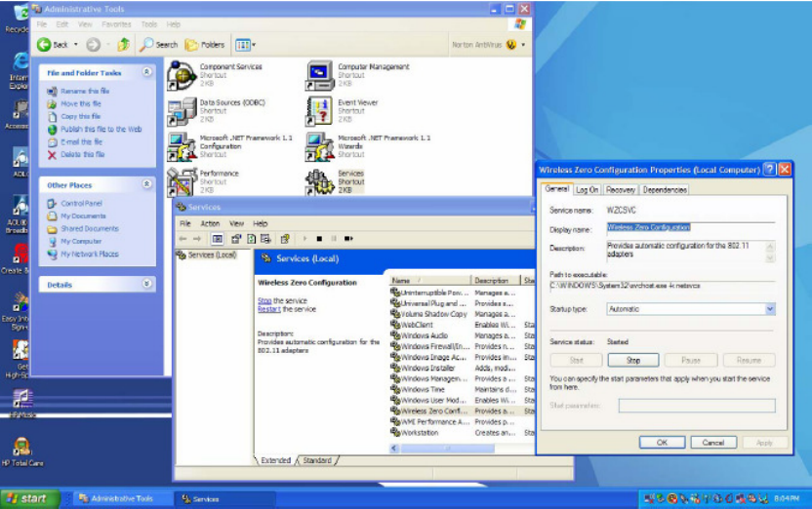The width and height of the screenshot is (812, 509).
Task: Open Tools menu in Administrative Tools
Action: [x=149, y=24]
